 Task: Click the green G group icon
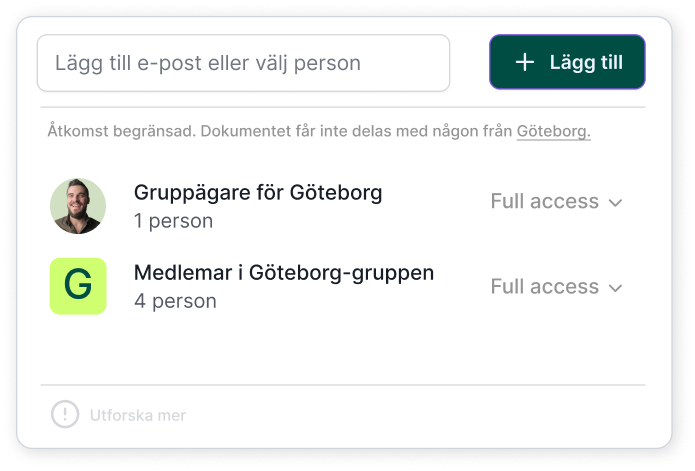click(x=78, y=286)
